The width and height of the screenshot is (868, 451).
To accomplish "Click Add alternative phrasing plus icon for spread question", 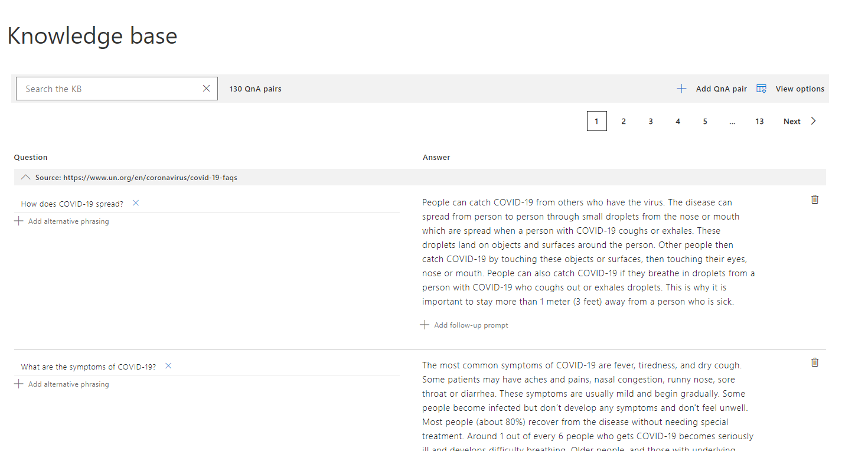I will coord(18,221).
